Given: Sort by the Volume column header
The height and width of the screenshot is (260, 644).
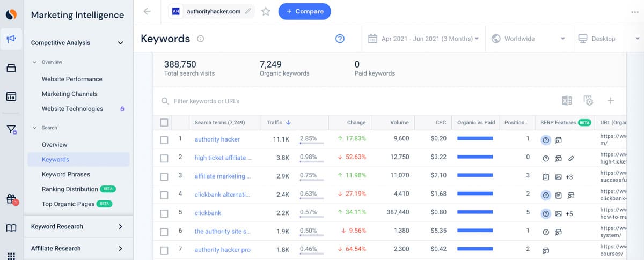Looking at the screenshot, I should (399, 123).
